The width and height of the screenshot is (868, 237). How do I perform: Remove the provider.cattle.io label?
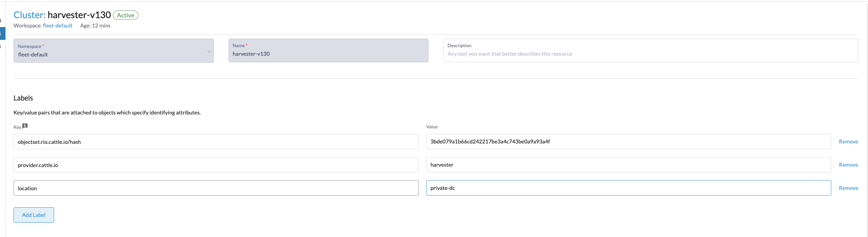coord(848,165)
